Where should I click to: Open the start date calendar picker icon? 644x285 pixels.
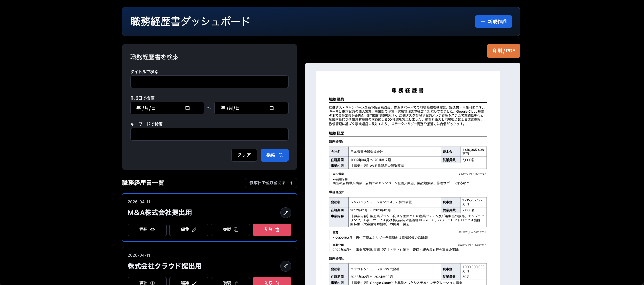tap(188, 108)
